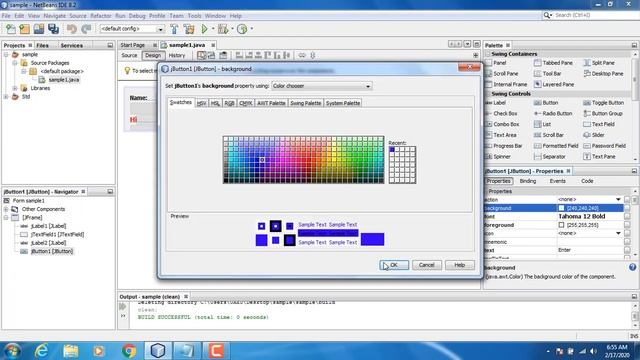Switch to the Swing Palette tab

[x=305, y=103]
